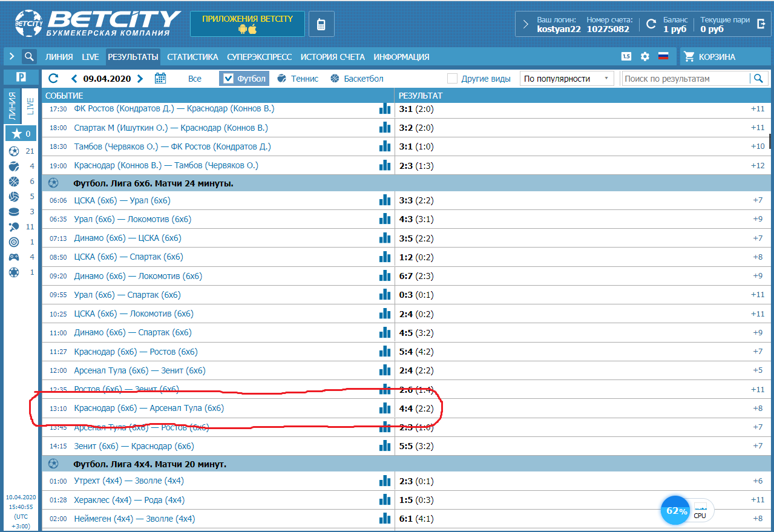Click the logout icon near account info
Screen dimensions: 774x532
pyautogui.click(x=761, y=24)
